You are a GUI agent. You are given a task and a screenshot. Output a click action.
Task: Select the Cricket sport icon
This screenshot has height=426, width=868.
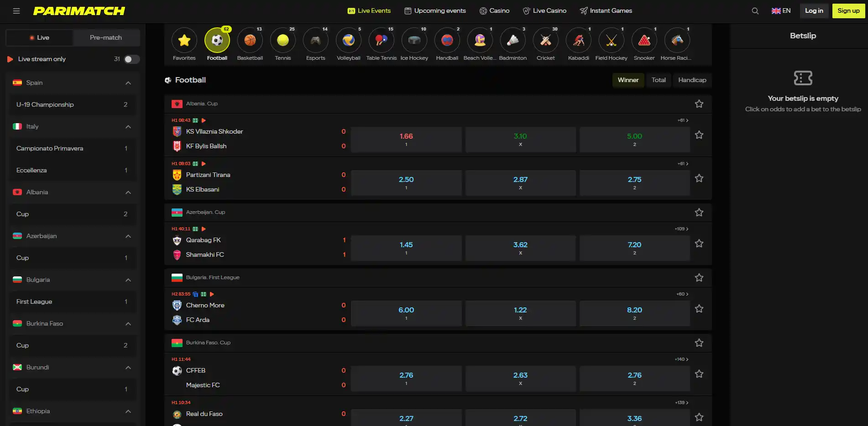(546, 40)
